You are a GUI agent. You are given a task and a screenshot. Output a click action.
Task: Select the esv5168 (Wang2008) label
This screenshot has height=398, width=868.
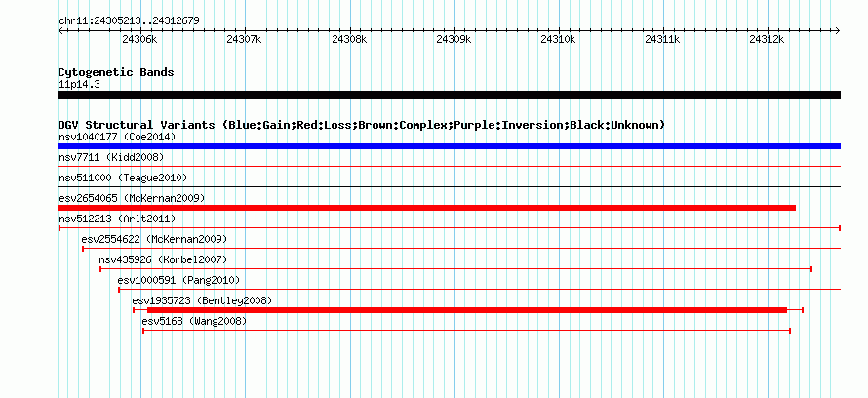coord(194,321)
